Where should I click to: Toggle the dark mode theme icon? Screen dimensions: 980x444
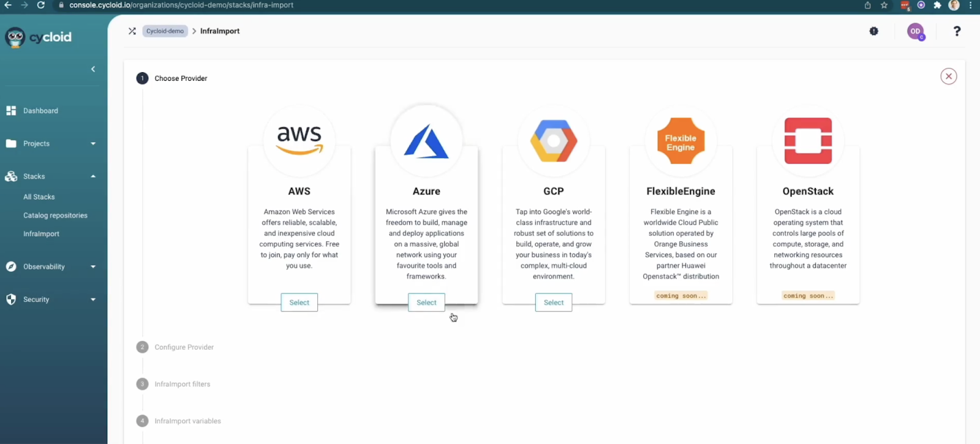coord(874,31)
